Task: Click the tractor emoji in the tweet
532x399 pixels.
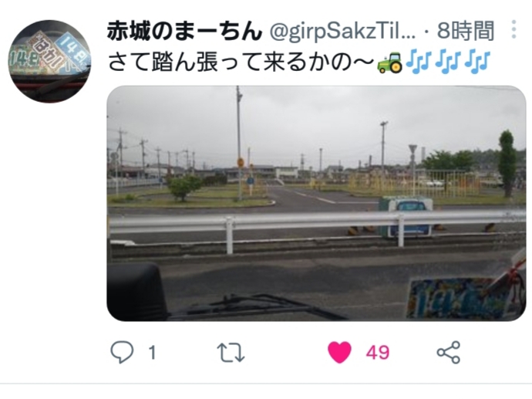Action: pos(390,63)
